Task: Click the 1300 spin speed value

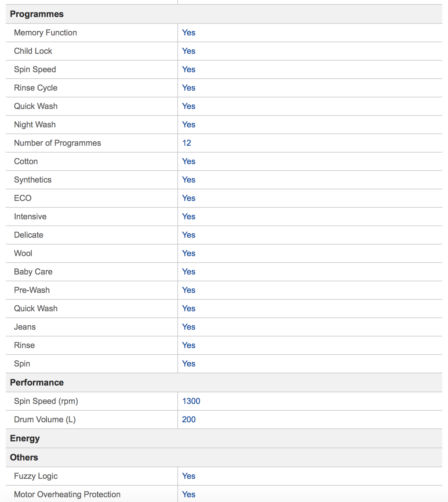Action: tap(191, 401)
